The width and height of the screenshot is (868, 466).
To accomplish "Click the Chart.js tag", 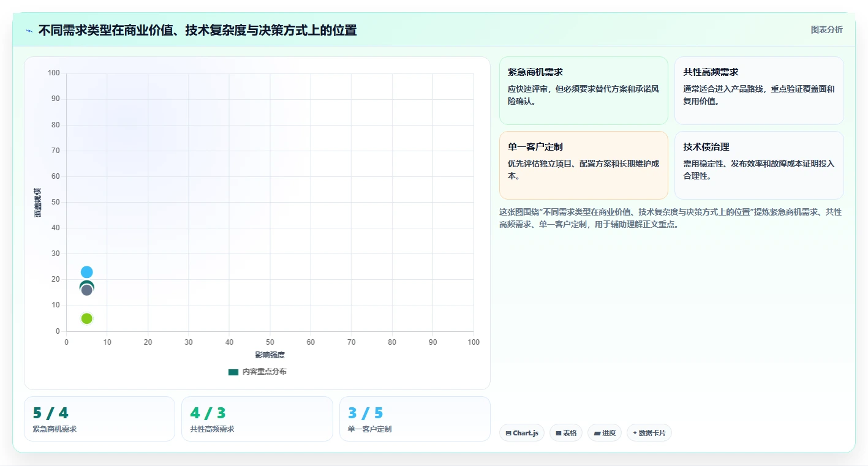I will pyautogui.click(x=522, y=433).
